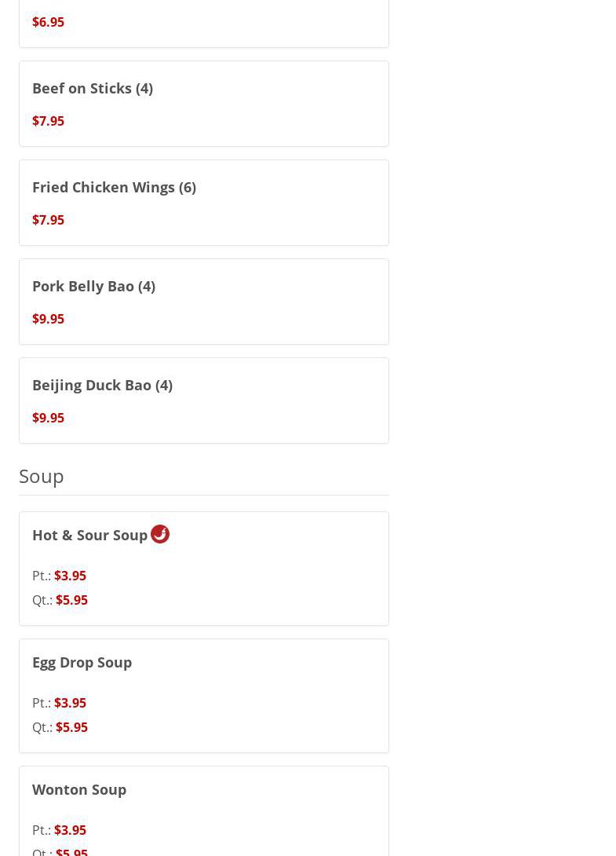The height and width of the screenshot is (856, 616).
Task: Select the quart $5.95 price for Hot & Sour Soup
Action: point(71,600)
